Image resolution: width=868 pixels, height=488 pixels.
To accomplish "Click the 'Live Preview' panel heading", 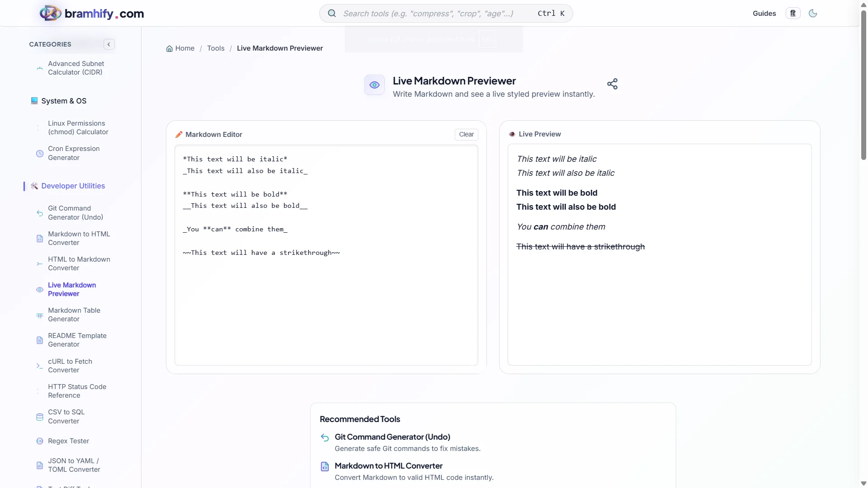I will click(540, 134).
